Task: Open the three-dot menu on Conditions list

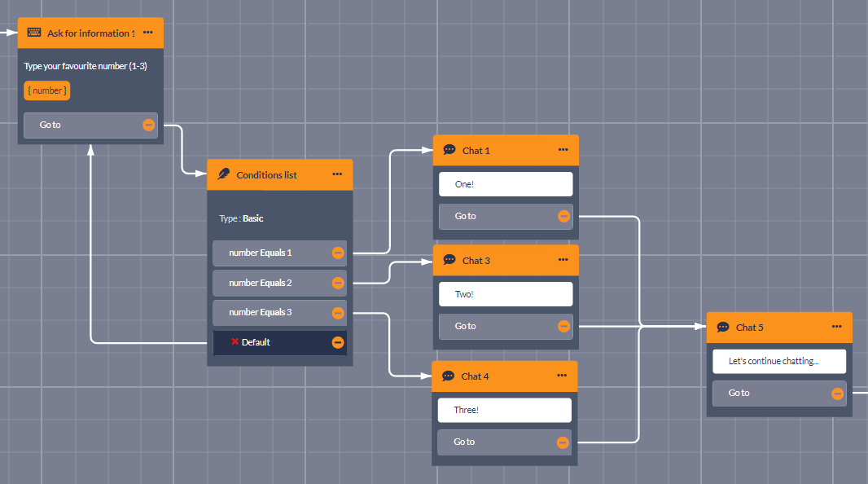Action: (337, 174)
